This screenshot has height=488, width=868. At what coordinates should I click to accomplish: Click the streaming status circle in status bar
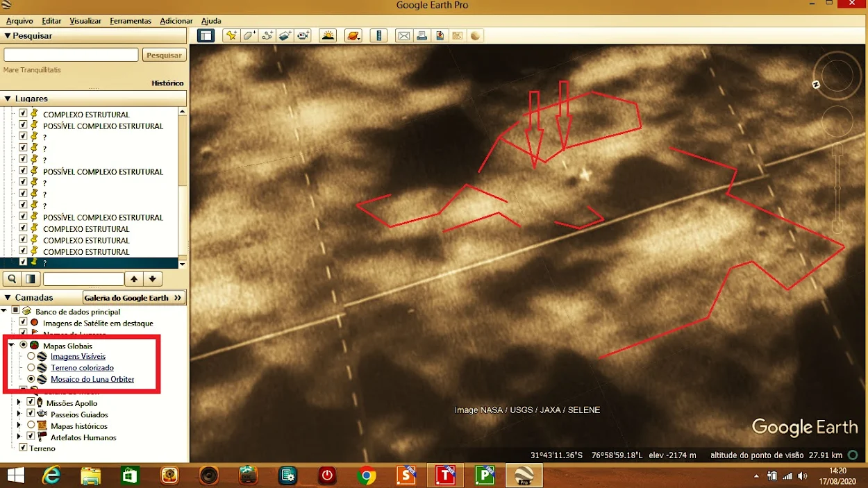pos(853,455)
